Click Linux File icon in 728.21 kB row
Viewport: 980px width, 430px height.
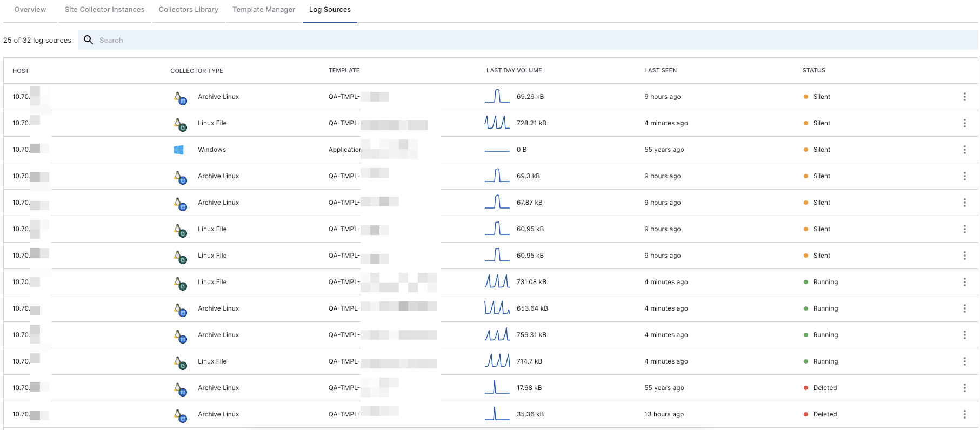click(x=180, y=124)
